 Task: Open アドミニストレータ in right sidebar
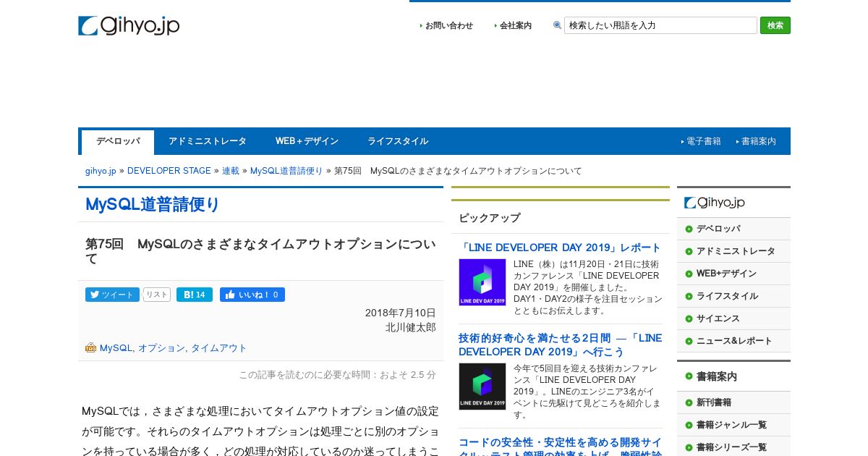click(x=736, y=251)
